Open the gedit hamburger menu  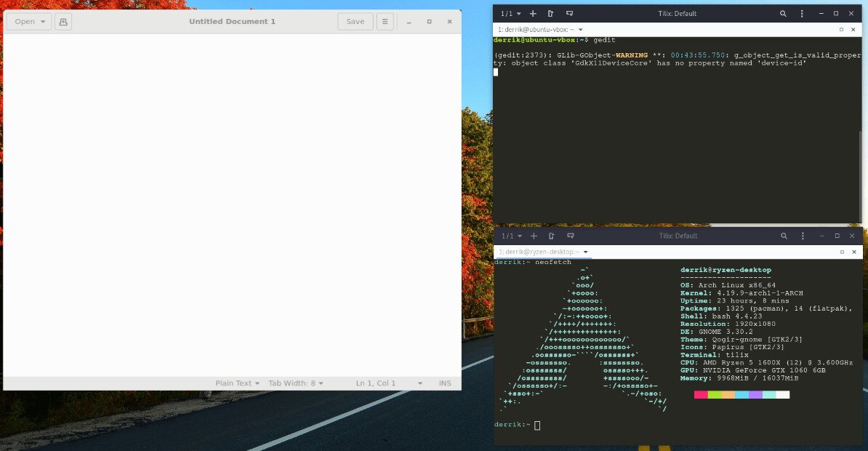385,22
